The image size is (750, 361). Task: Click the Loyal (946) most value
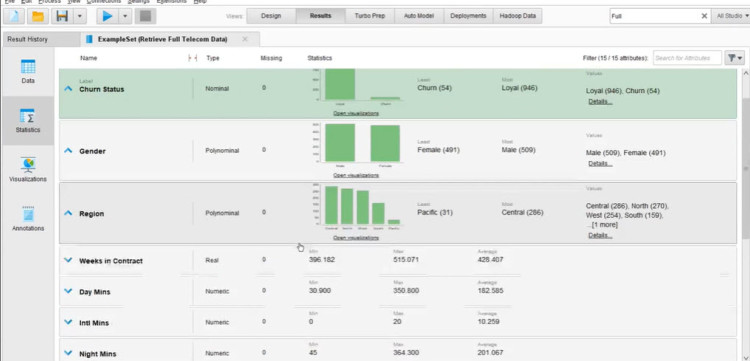(519, 88)
